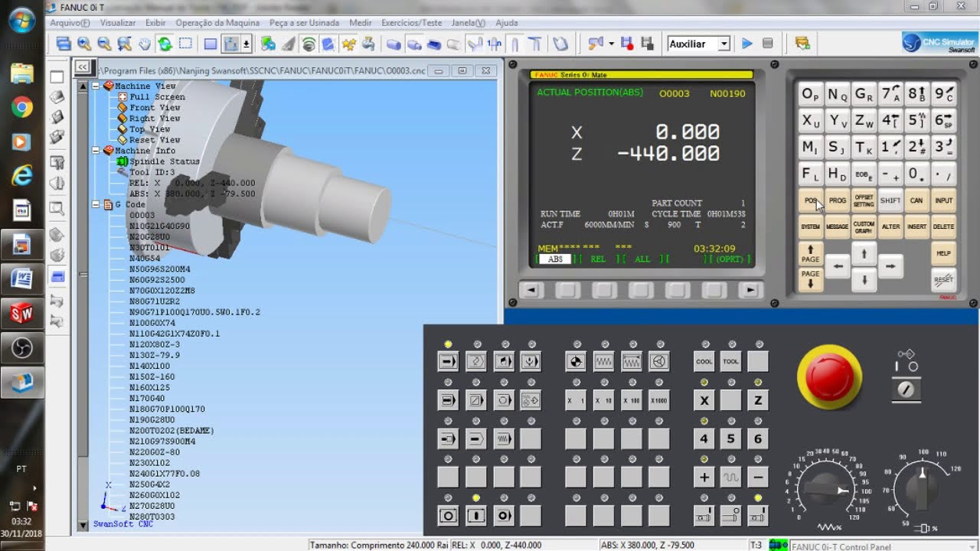Select Front View in tree
The width and height of the screenshot is (980, 551).
coord(155,108)
